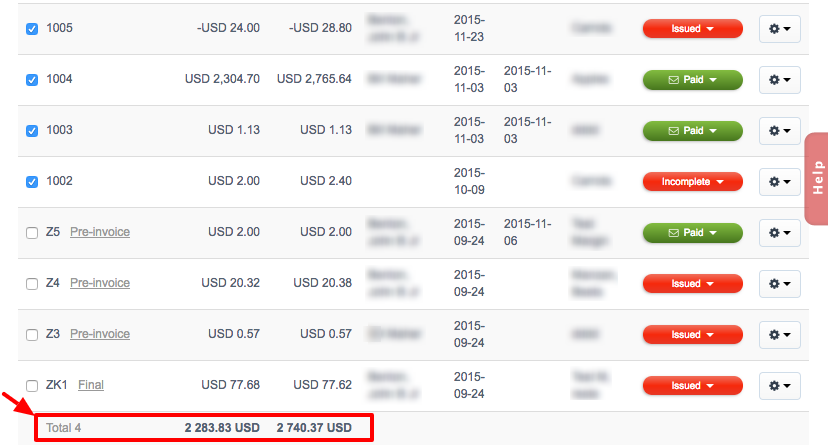Image resolution: width=828 pixels, height=446 pixels.
Task: Follow the Final link next to ZK1
Action: pos(91,385)
